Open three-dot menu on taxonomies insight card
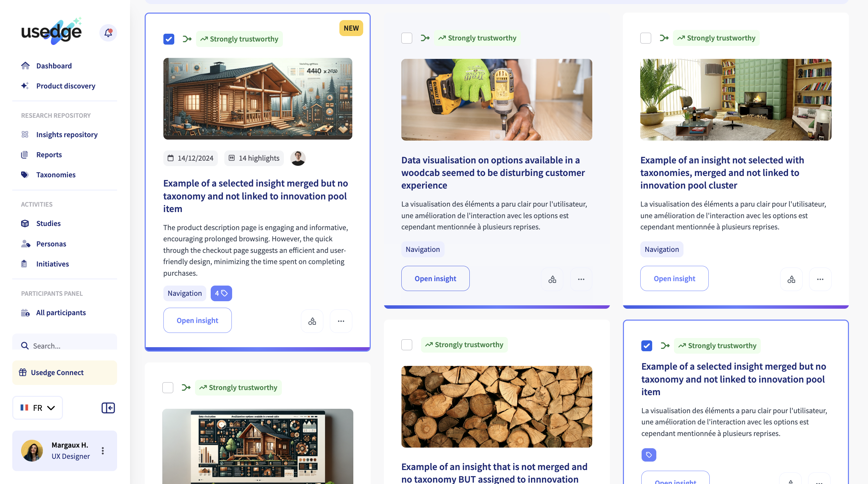Viewport: 868px width, 484px height. point(820,279)
